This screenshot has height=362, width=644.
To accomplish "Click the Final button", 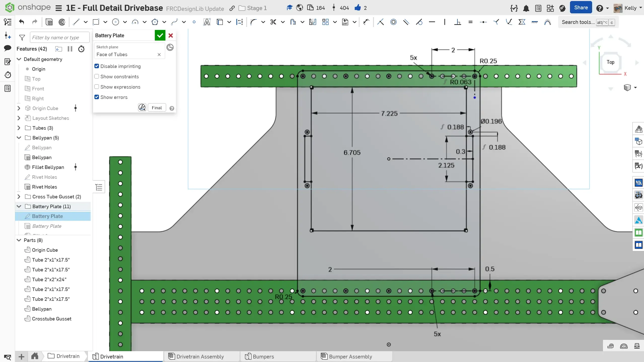I will tap(157, 108).
